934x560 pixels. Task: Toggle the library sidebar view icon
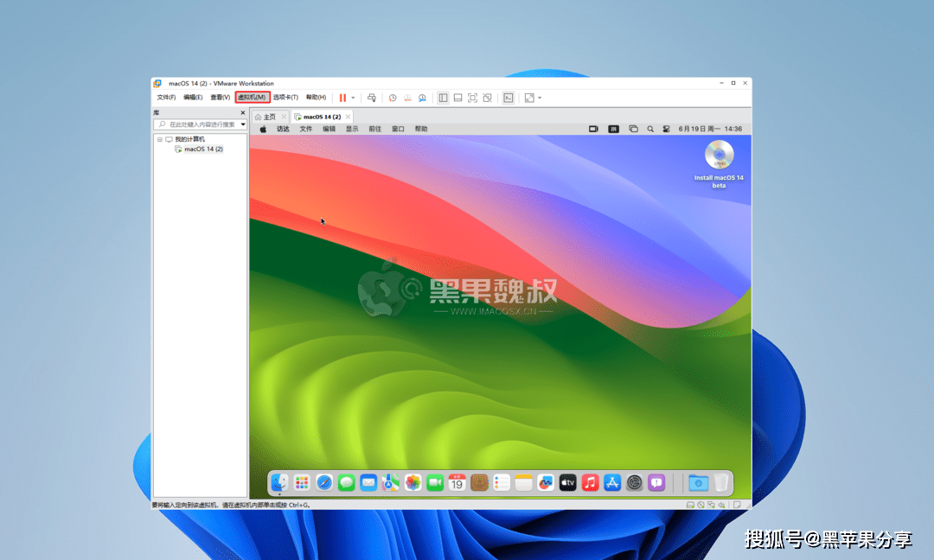443,98
